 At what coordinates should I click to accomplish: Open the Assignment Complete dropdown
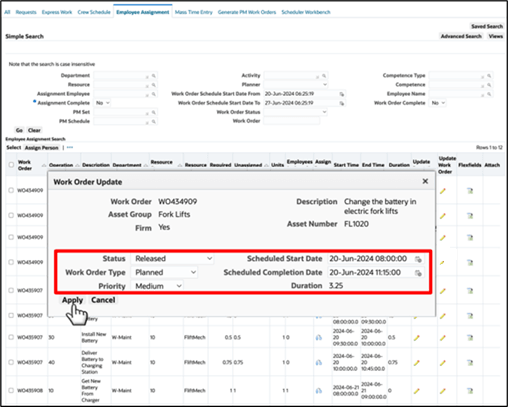click(x=103, y=104)
